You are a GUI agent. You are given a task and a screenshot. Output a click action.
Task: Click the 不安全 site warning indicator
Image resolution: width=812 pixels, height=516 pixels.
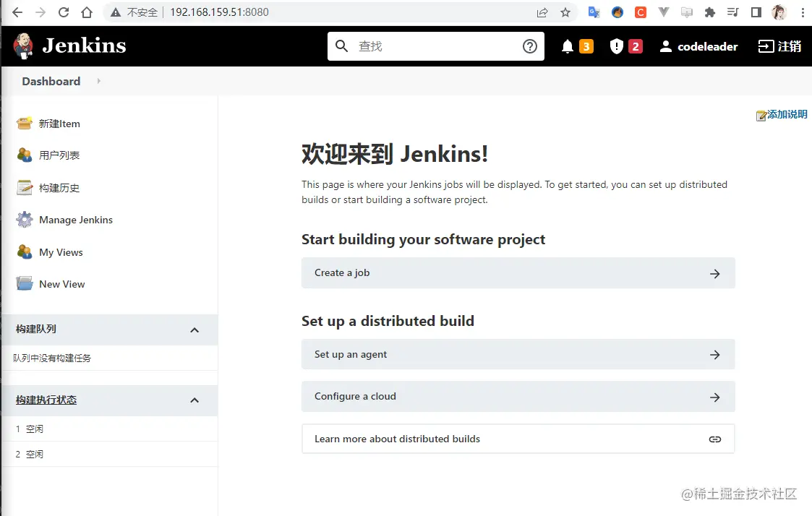click(x=134, y=12)
